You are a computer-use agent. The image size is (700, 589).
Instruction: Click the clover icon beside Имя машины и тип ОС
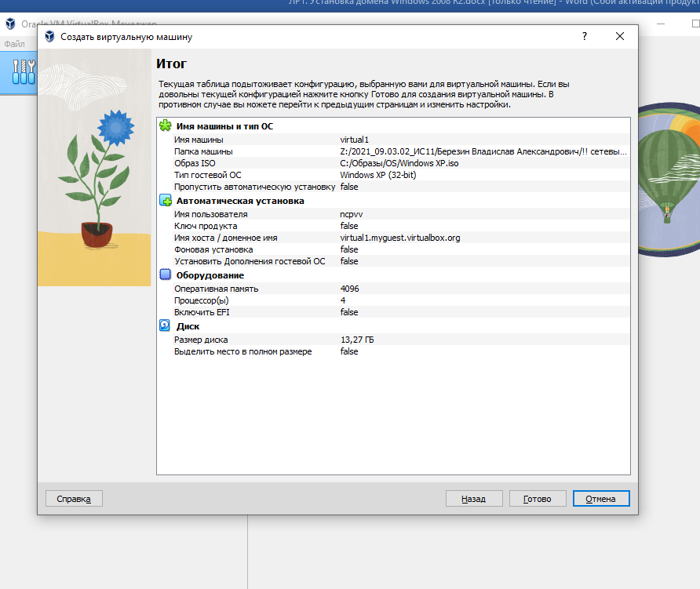pyautogui.click(x=165, y=125)
